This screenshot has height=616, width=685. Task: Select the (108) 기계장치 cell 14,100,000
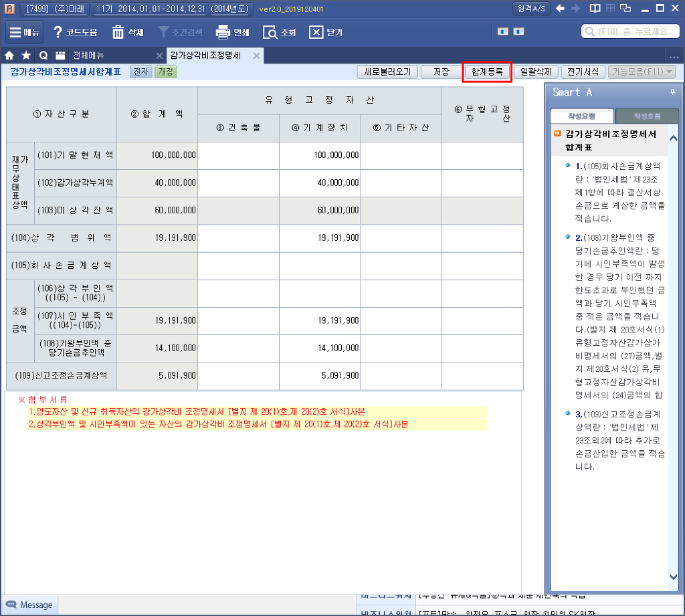pos(320,348)
